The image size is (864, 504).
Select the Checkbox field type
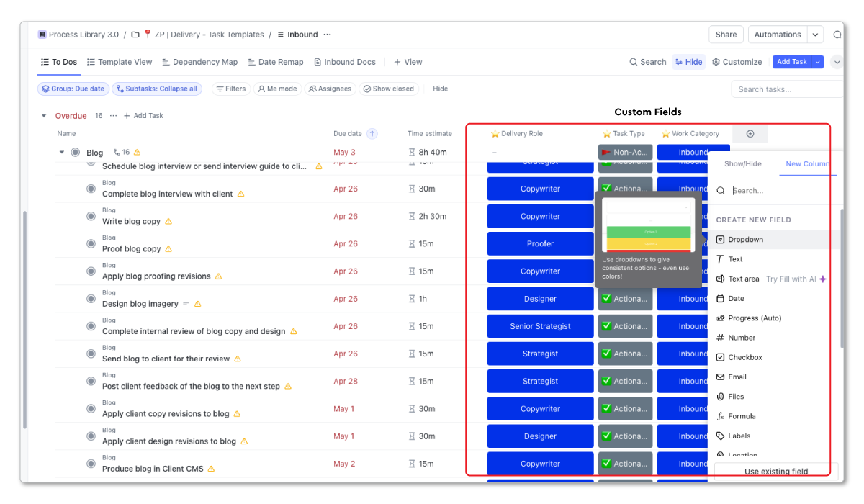coord(746,356)
